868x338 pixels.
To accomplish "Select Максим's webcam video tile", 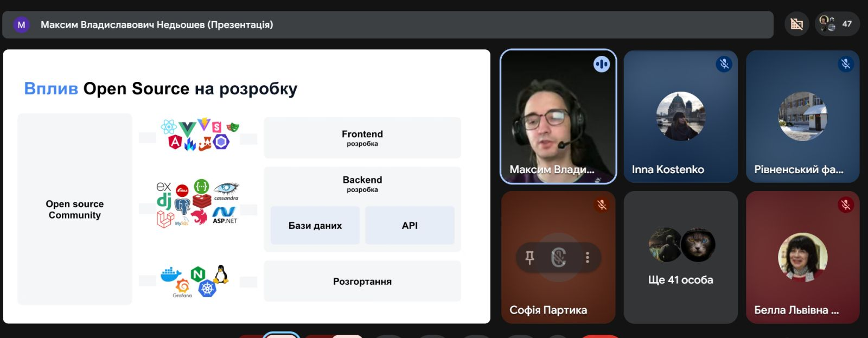I will [558, 117].
